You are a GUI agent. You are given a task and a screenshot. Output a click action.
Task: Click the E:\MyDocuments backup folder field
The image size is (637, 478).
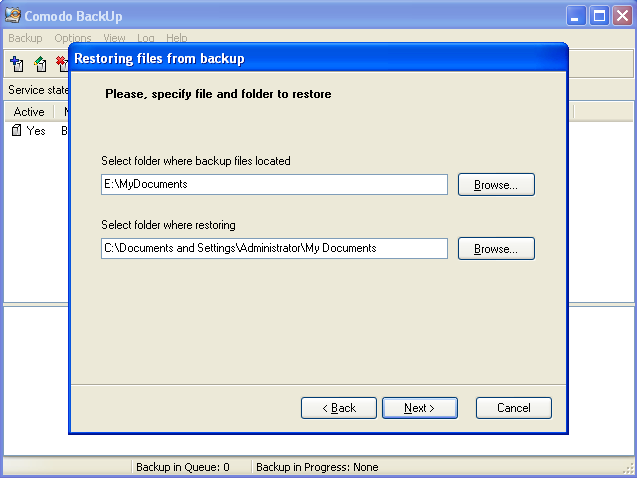(274, 184)
